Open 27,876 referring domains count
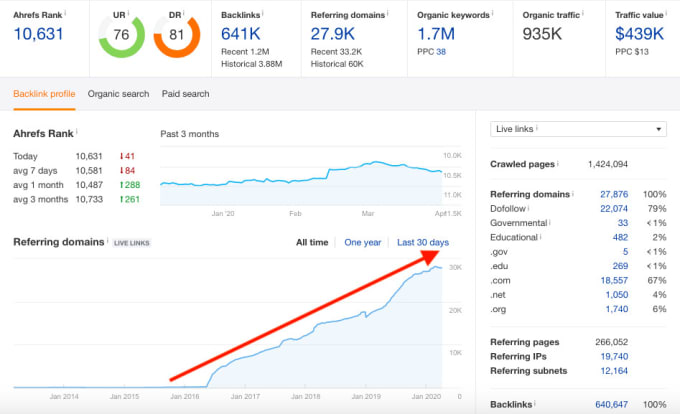The image size is (680, 414). 614,194
